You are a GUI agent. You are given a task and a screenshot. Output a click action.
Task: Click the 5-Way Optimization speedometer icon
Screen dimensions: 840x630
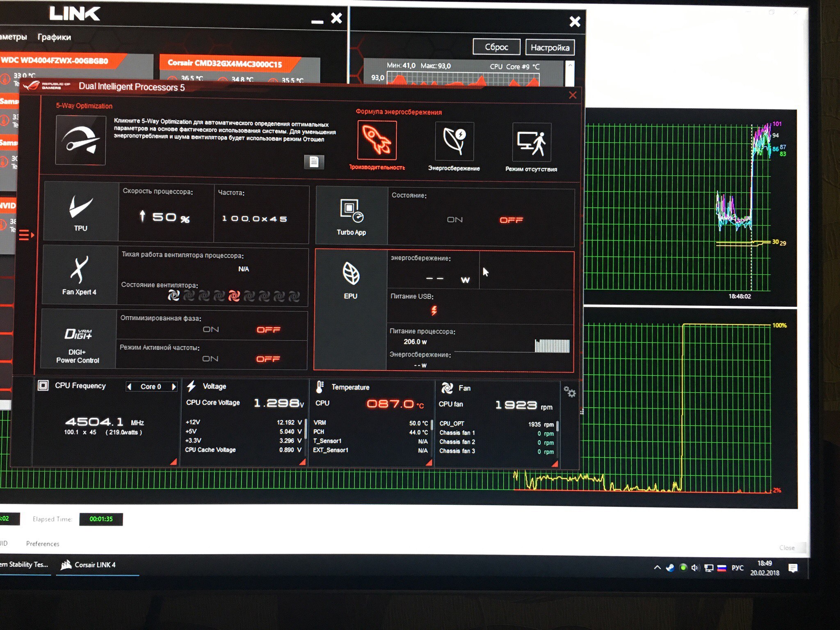(80, 140)
